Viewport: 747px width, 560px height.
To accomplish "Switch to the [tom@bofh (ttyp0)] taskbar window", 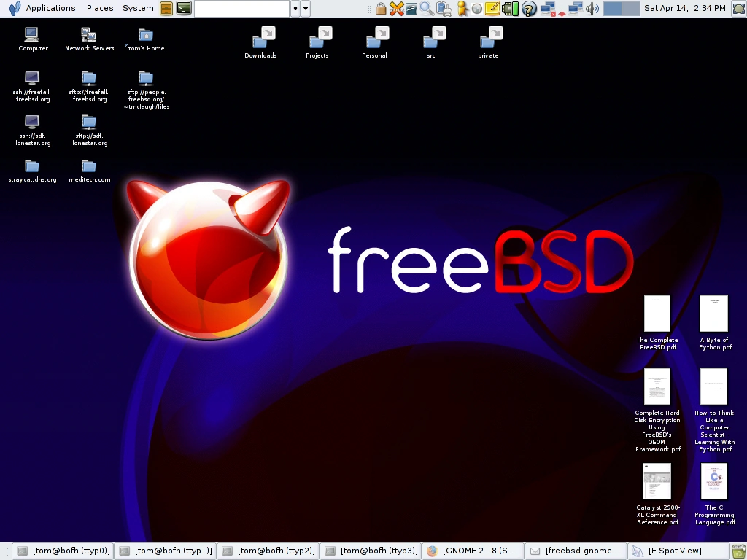I will 63,551.
